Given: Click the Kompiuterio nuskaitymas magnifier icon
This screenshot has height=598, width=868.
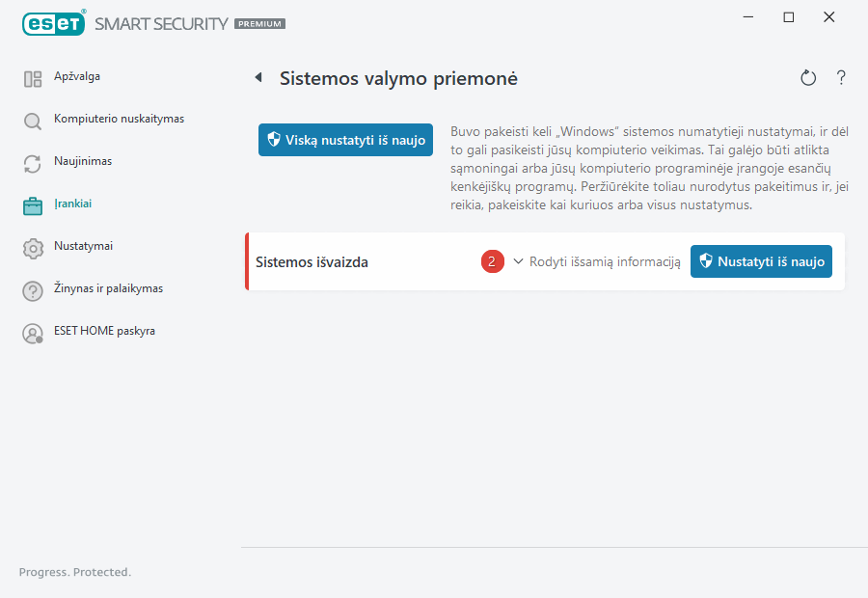Looking at the screenshot, I should pyautogui.click(x=33, y=122).
